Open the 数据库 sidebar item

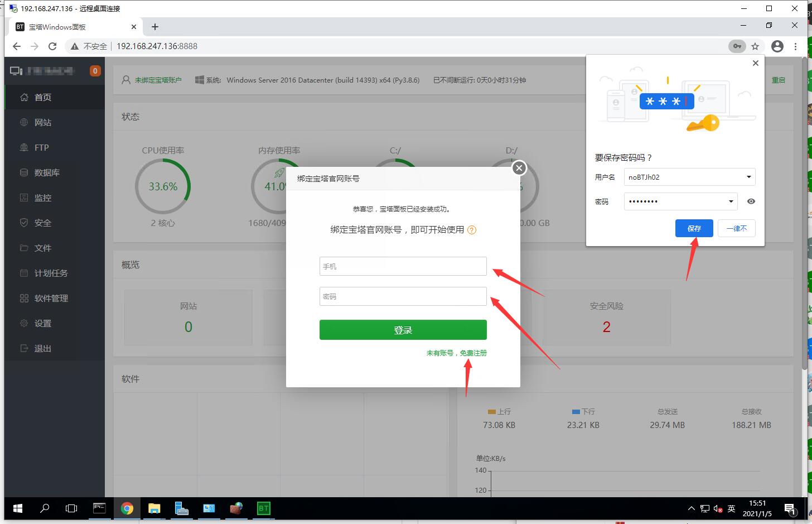coord(55,172)
